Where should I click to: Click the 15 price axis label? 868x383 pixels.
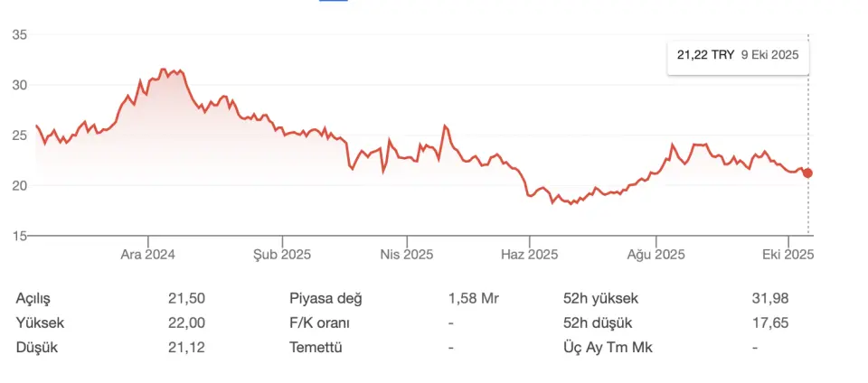point(19,236)
